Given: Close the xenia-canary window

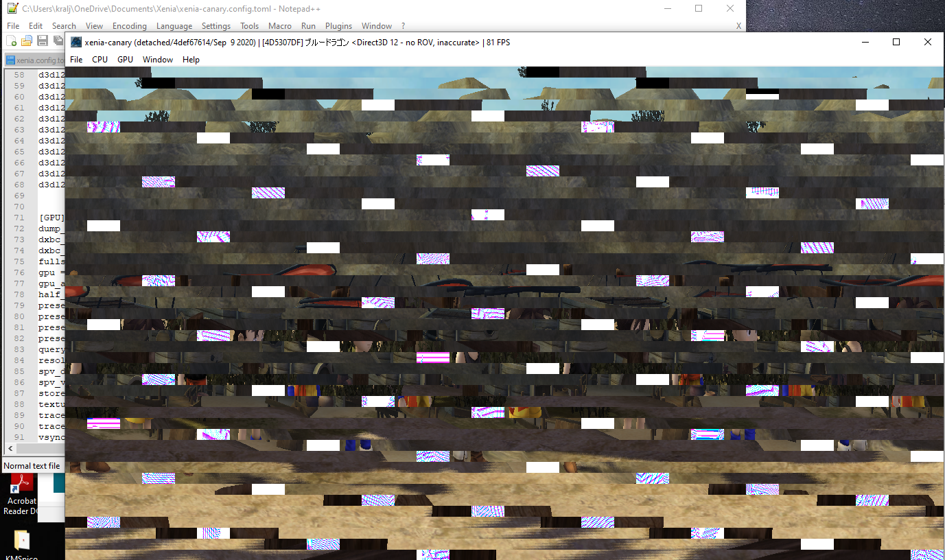Looking at the screenshot, I should click(x=928, y=42).
